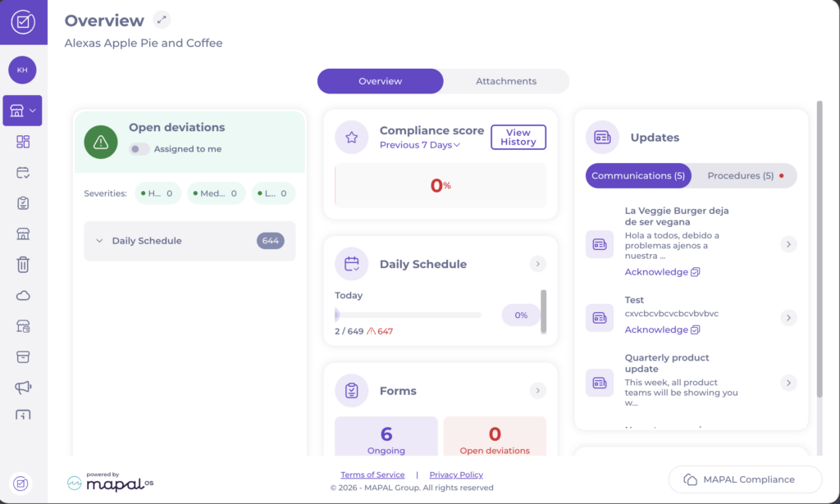Screen dimensions: 840x504
Task: Click the expand arrows icon beside Overview
Action: click(x=162, y=20)
